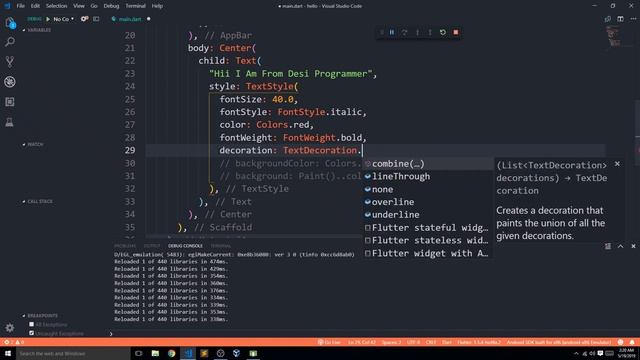Open the Debug menu
Viewport: 640px width, 360px height.
[x=111, y=6]
